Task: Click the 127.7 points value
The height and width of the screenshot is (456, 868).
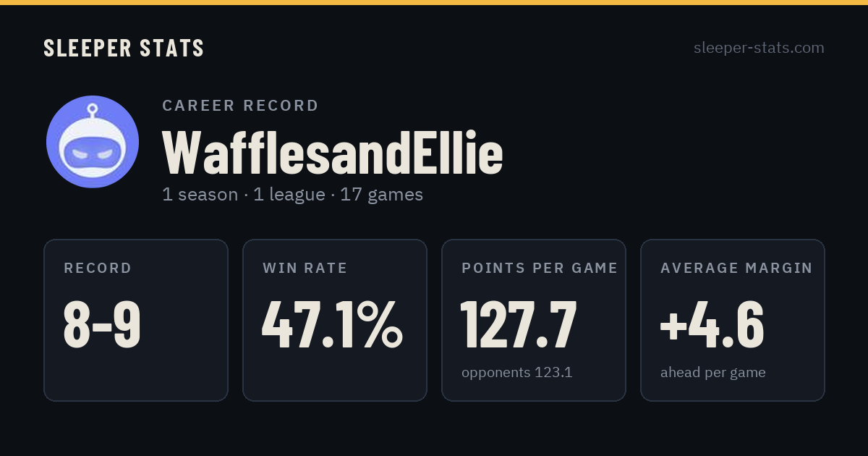Action: (x=519, y=324)
